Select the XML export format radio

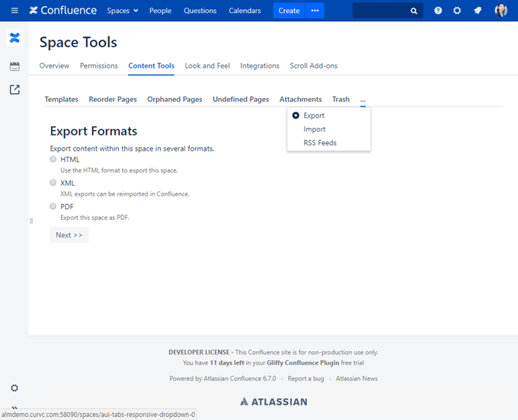click(53, 183)
